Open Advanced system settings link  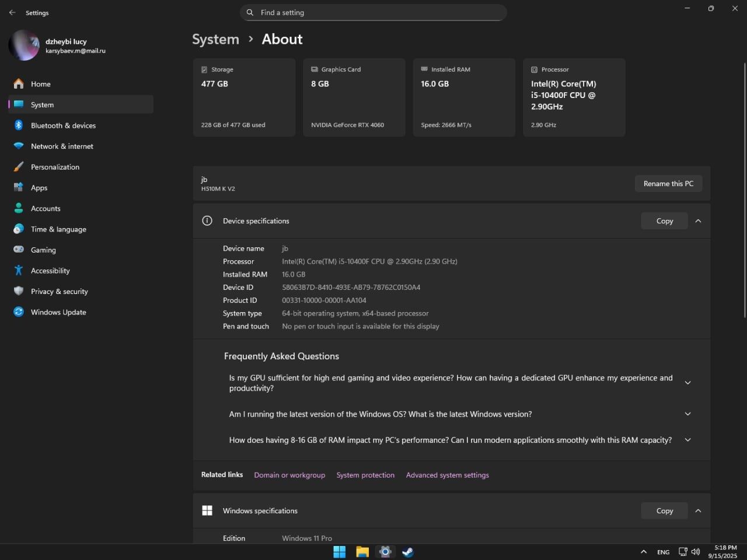point(448,475)
